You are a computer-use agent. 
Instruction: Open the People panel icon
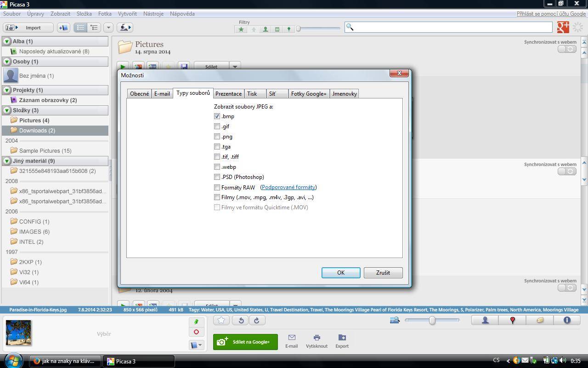pos(485,320)
